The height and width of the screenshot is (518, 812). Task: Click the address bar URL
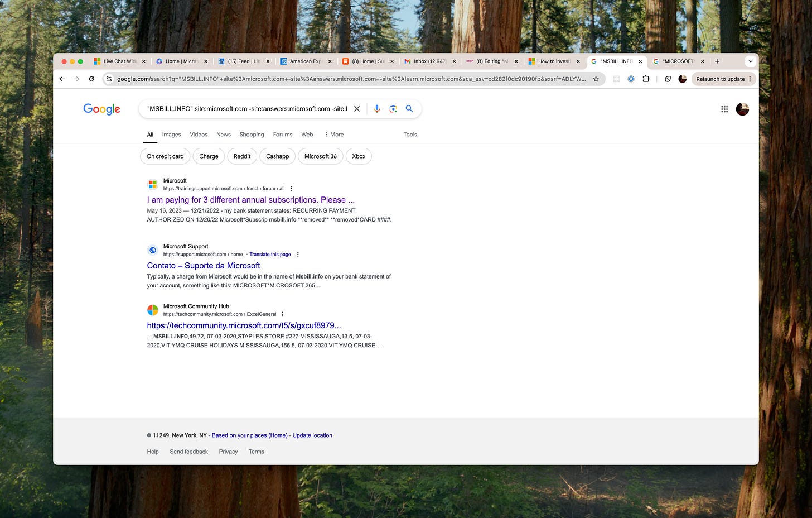point(351,79)
